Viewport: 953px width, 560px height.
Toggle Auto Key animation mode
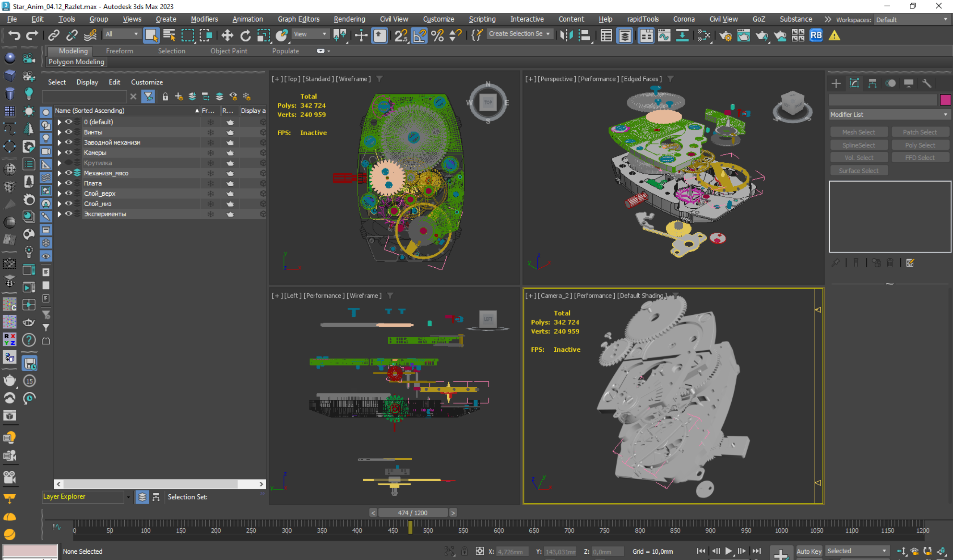(809, 551)
